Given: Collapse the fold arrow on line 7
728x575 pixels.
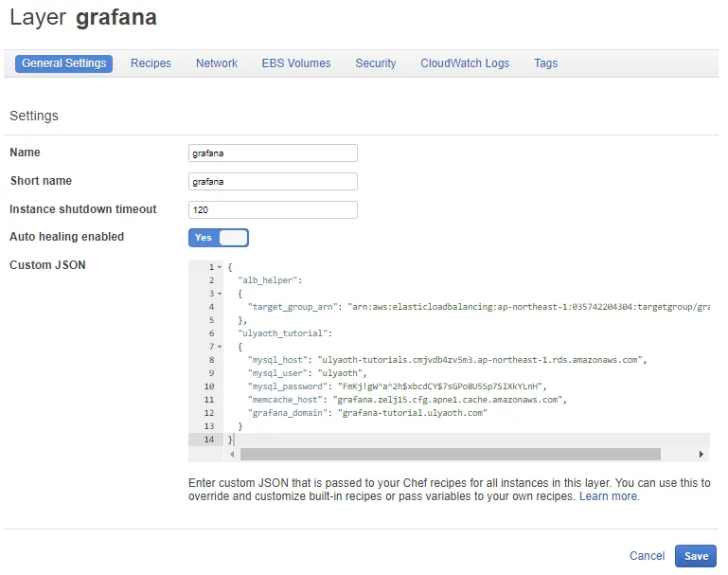Looking at the screenshot, I should [220, 347].
